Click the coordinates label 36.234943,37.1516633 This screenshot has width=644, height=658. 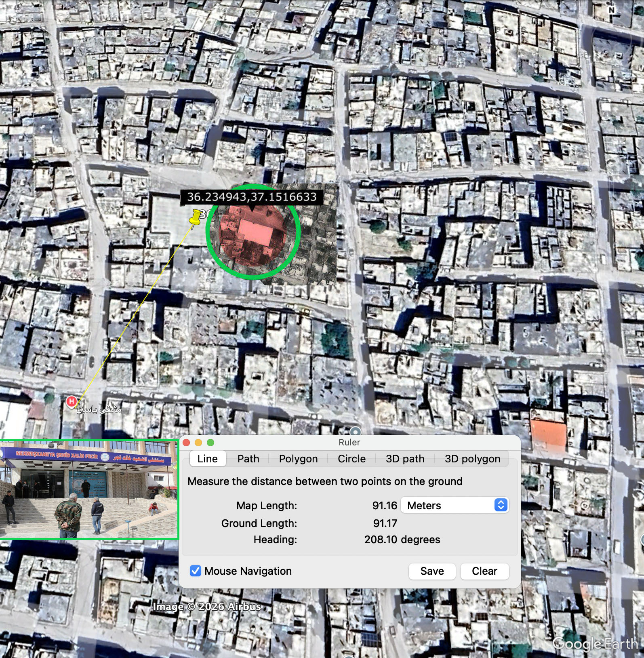pyautogui.click(x=252, y=197)
